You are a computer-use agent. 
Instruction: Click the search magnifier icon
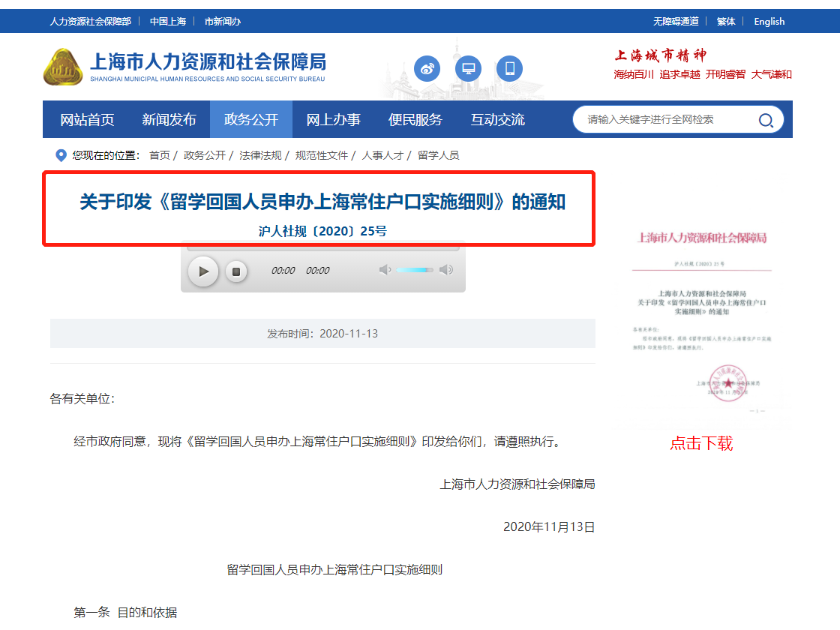pos(766,120)
